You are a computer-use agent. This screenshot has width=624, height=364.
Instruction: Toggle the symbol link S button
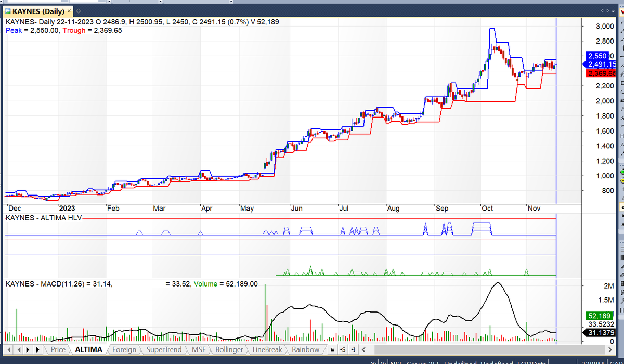[342, 349]
